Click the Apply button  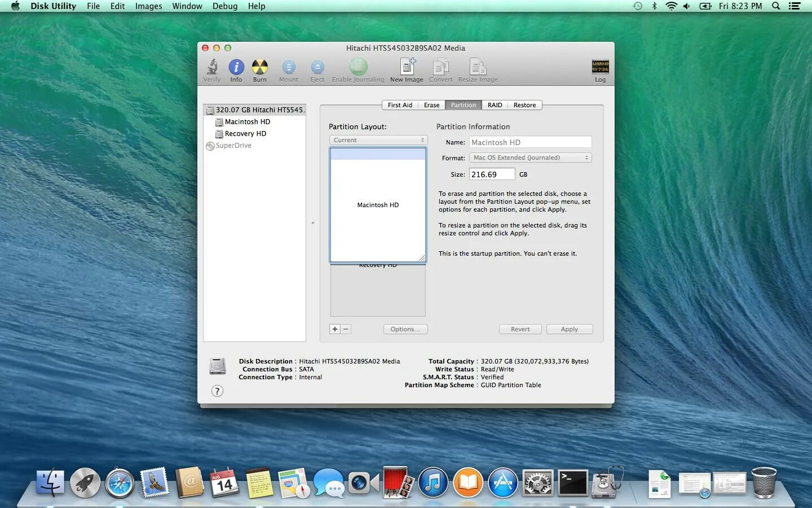pos(569,329)
